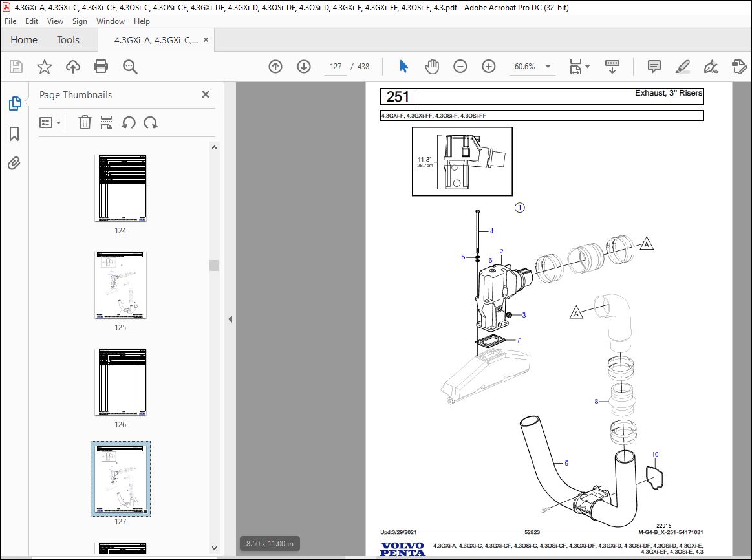Image resolution: width=752 pixels, height=560 pixels.
Task: Click thumbnail scrollbar up arrow
Action: (215, 147)
